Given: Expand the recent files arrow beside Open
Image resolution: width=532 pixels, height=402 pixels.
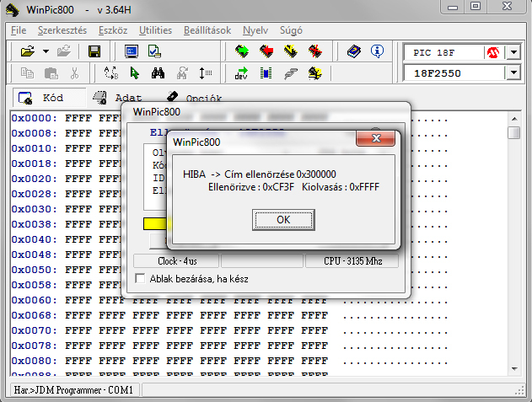Looking at the screenshot, I should (46, 51).
